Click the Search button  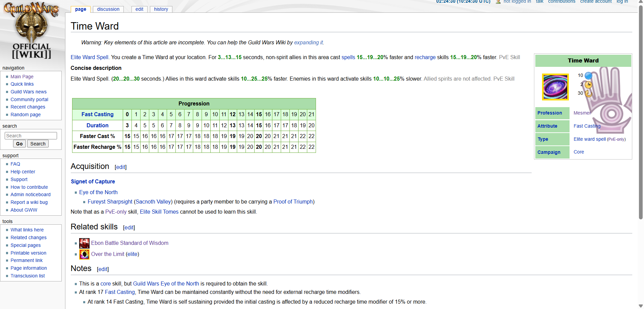[x=38, y=144]
